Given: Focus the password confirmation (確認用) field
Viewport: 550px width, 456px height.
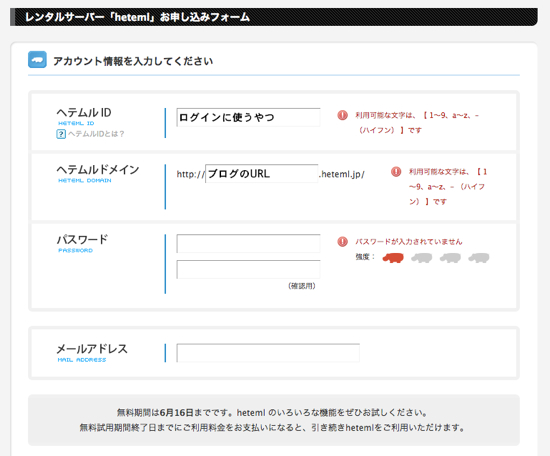Looking at the screenshot, I should pos(248,269).
